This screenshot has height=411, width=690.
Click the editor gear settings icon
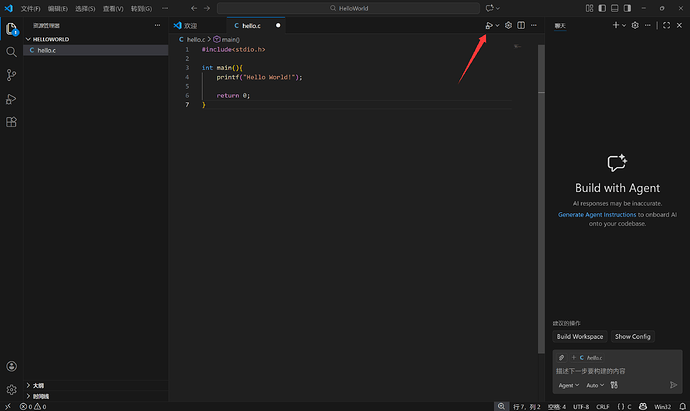[508, 26]
